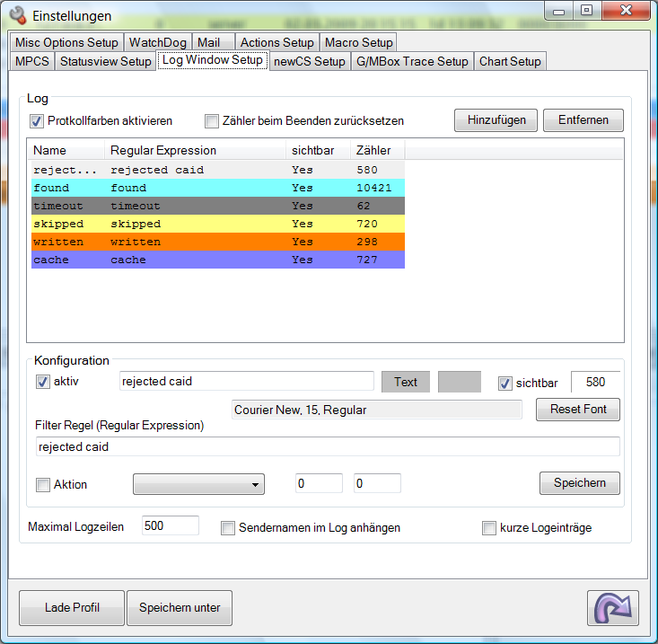The image size is (658, 644).
Task: Toggle the sichtbar checkbox
Action: (x=504, y=383)
